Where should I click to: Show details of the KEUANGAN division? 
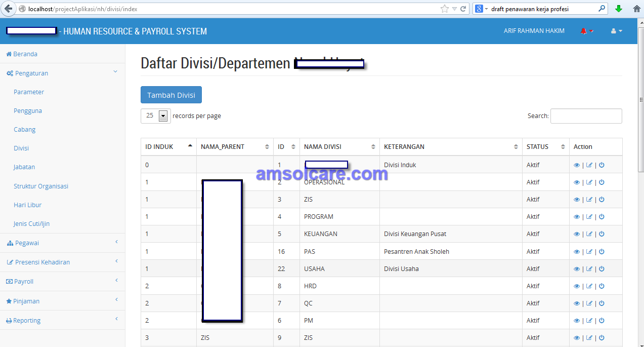(577, 234)
